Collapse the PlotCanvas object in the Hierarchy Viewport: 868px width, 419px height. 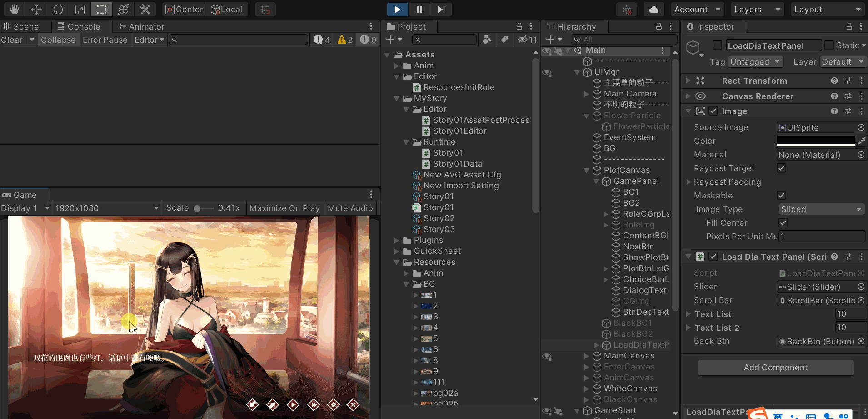(586, 171)
